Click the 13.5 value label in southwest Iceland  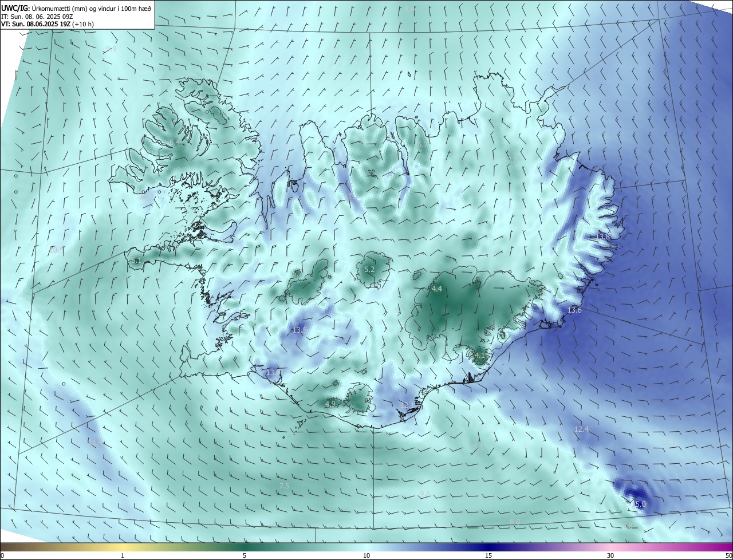point(299,330)
